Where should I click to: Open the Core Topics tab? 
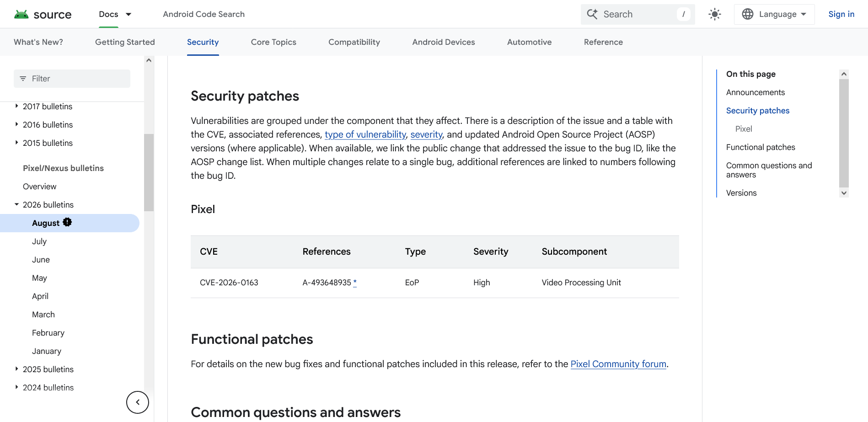pos(273,42)
